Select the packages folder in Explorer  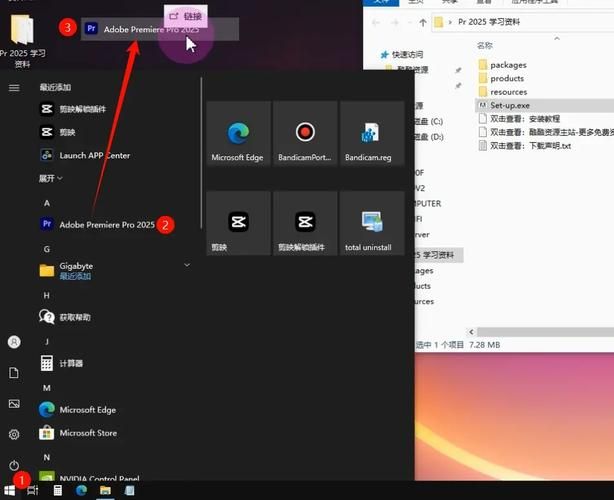pyautogui.click(x=503, y=65)
